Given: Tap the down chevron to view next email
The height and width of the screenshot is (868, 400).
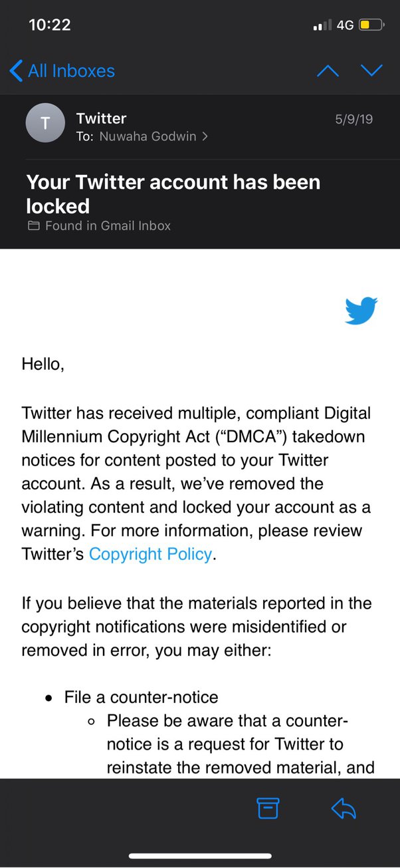Looking at the screenshot, I should pyautogui.click(x=372, y=70).
